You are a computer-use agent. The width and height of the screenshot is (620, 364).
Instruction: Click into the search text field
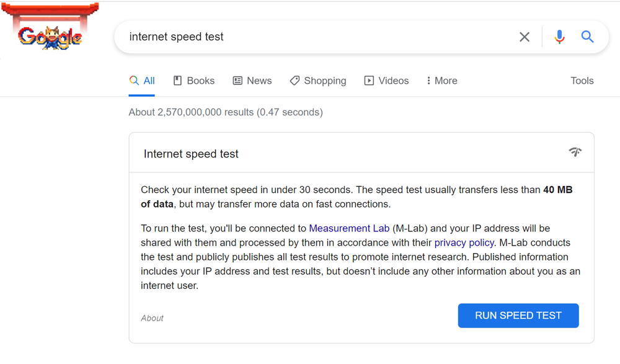click(310, 37)
